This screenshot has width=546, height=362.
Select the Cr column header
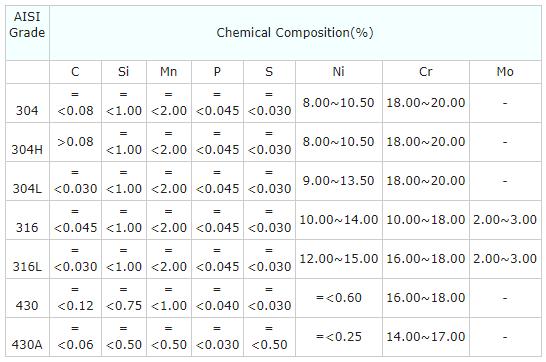click(426, 72)
